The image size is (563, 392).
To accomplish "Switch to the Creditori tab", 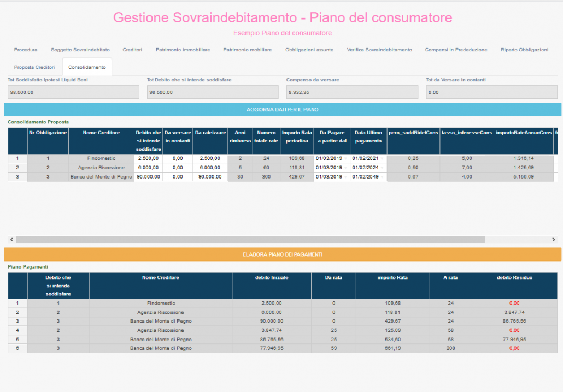I will coord(132,50).
